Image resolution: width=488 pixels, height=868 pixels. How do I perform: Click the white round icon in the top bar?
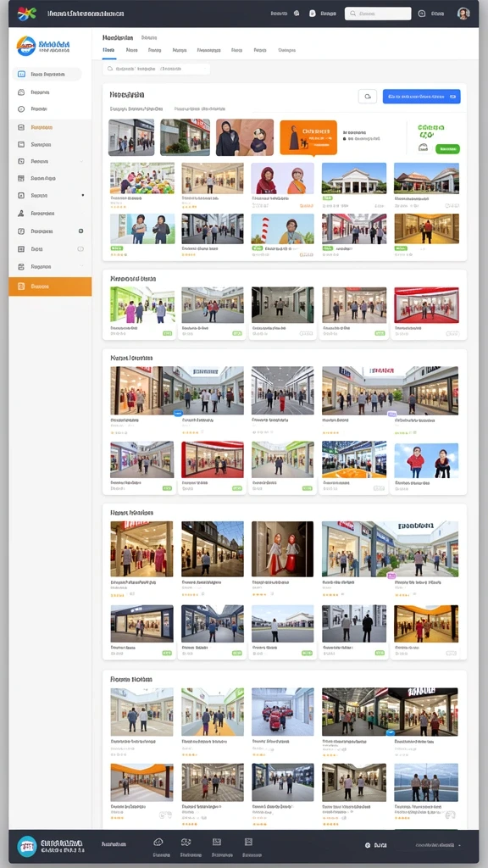[312, 14]
